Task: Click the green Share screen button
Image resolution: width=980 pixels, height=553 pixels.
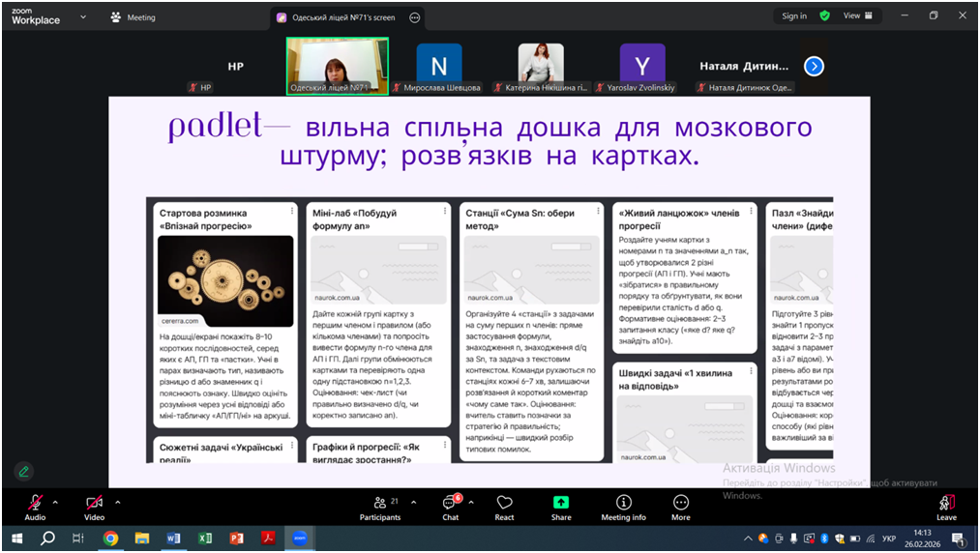Action: click(561, 507)
